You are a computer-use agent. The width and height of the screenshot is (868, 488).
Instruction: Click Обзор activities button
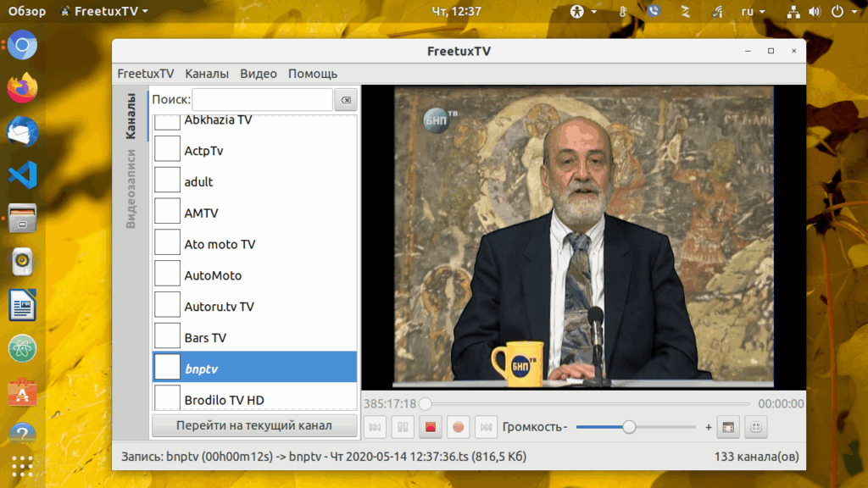(x=26, y=12)
